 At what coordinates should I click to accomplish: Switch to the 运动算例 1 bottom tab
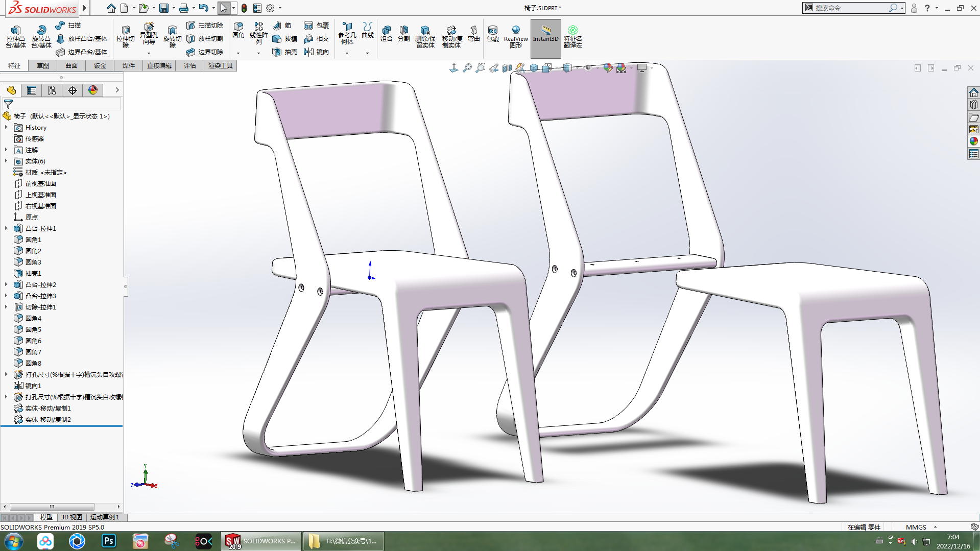(x=105, y=517)
